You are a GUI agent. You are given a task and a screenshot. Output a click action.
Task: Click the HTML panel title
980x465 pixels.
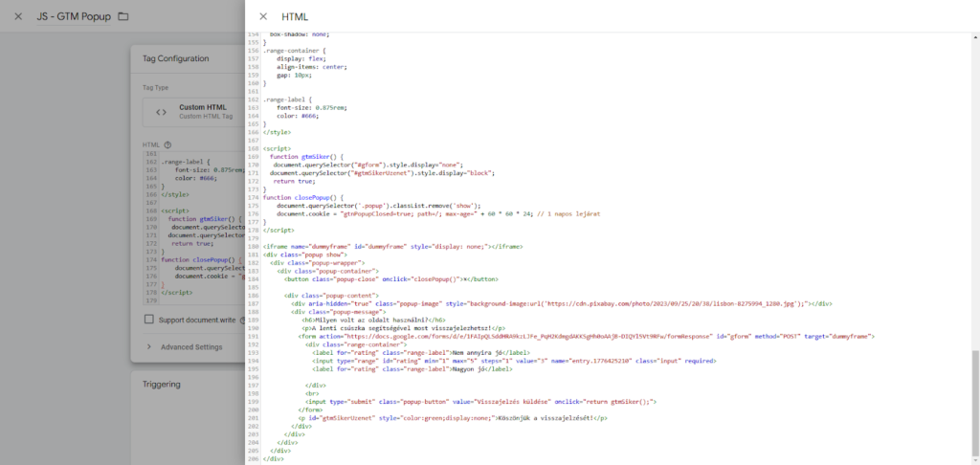pyautogui.click(x=295, y=17)
